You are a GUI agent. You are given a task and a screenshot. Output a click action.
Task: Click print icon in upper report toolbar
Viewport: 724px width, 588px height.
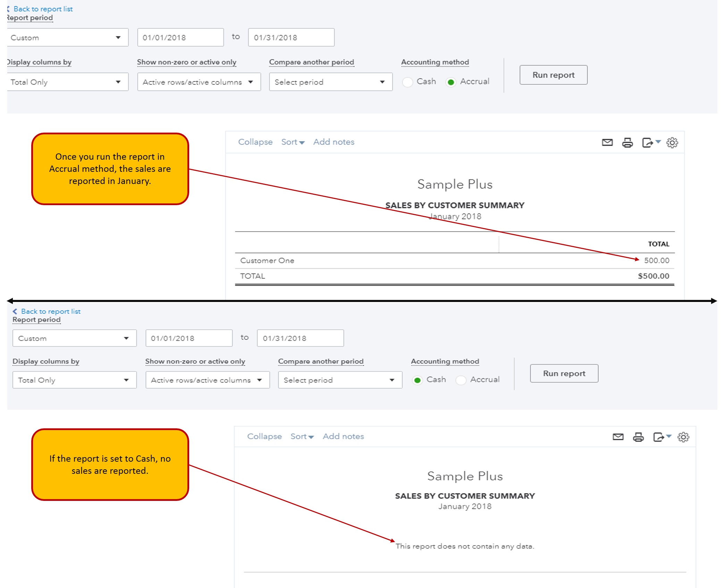click(627, 142)
